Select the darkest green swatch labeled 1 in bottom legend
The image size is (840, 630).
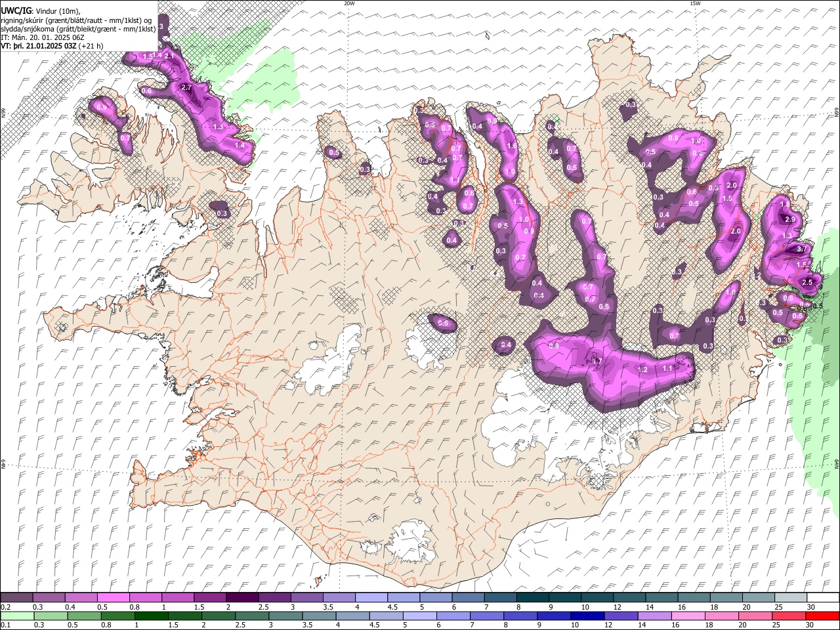tap(152, 616)
